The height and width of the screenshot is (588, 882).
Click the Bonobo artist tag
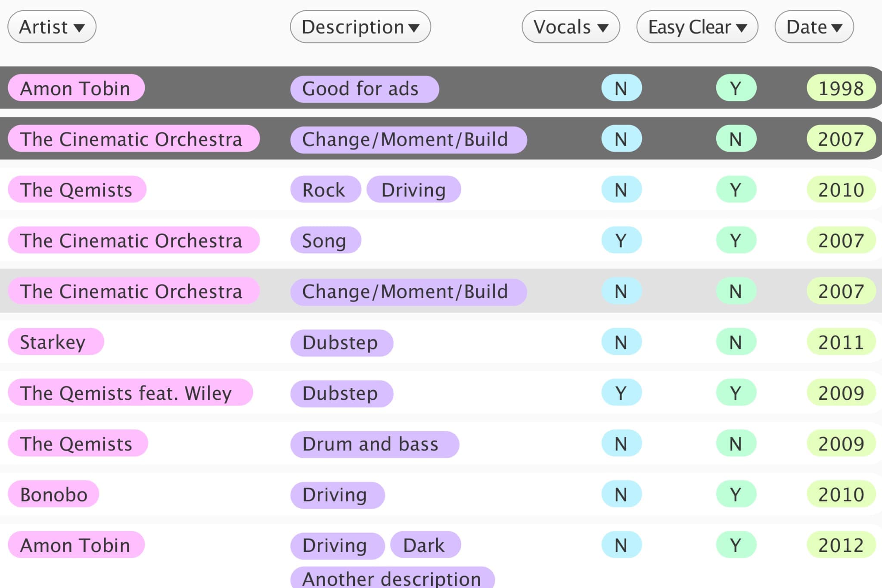pyautogui.click(x=53, y=495)
